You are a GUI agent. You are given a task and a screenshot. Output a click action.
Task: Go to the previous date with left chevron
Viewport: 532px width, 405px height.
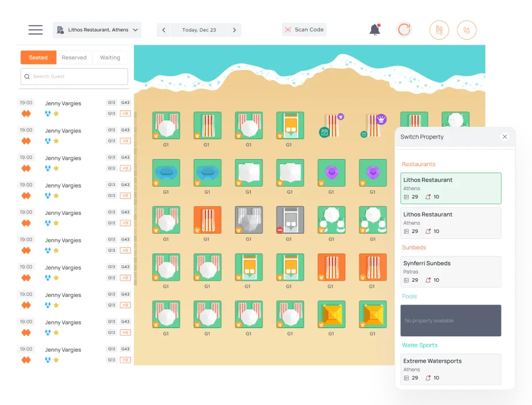[x=164, y=30]
